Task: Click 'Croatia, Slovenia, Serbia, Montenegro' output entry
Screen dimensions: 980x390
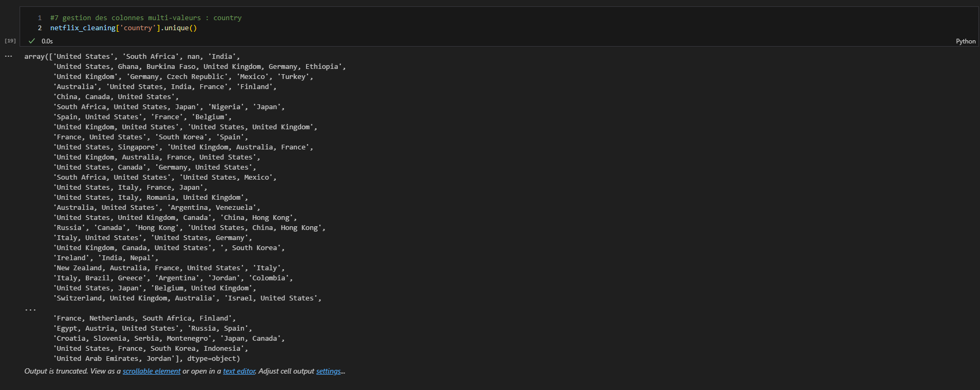Action: pyautogui.click(x=132, y=339)
